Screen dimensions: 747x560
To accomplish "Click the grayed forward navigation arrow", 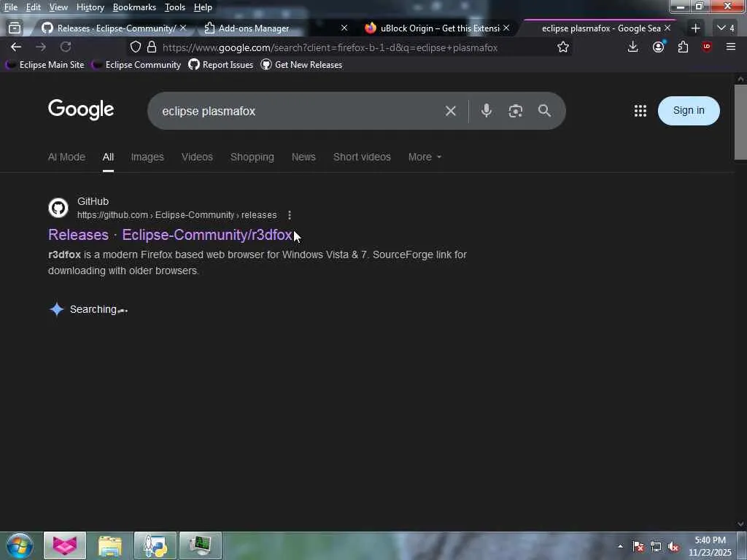I will [x=41, y=47].
